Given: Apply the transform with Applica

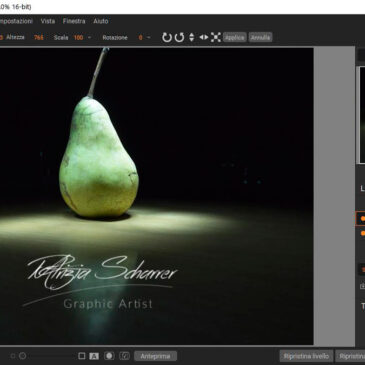Looking at the screenshot, I should tap(235, 37).
